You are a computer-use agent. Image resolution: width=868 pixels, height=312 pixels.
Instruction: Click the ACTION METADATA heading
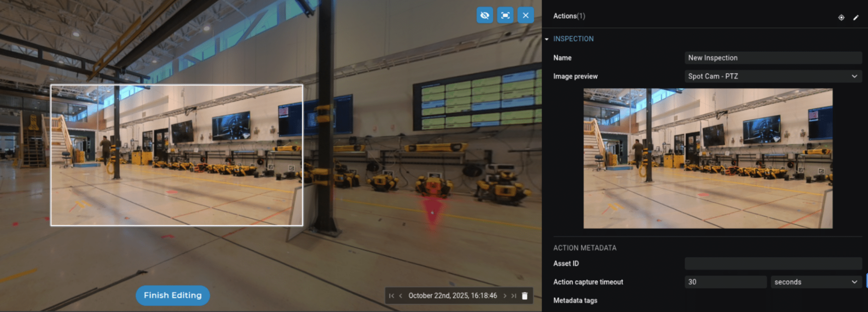coord(585,248)
